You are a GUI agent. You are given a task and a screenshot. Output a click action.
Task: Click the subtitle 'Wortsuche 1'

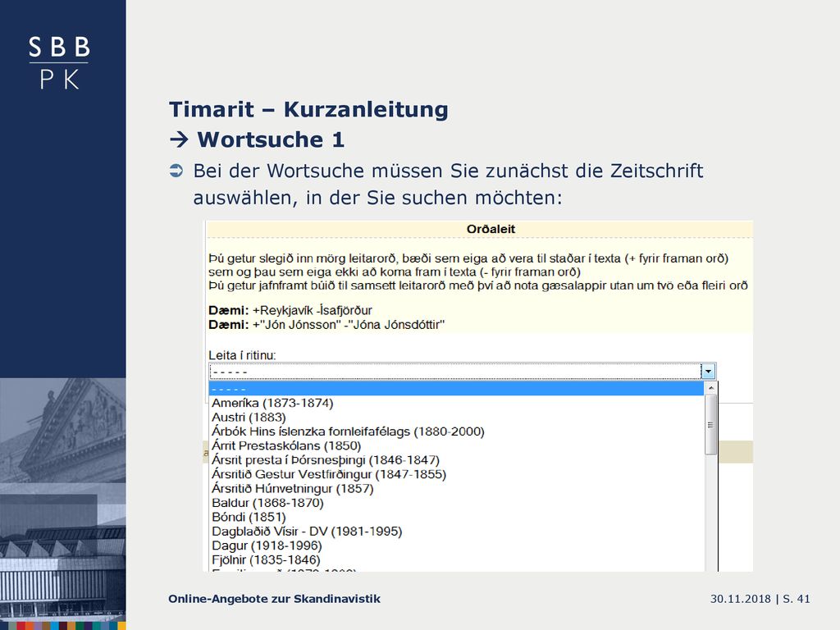coord(271,139)
